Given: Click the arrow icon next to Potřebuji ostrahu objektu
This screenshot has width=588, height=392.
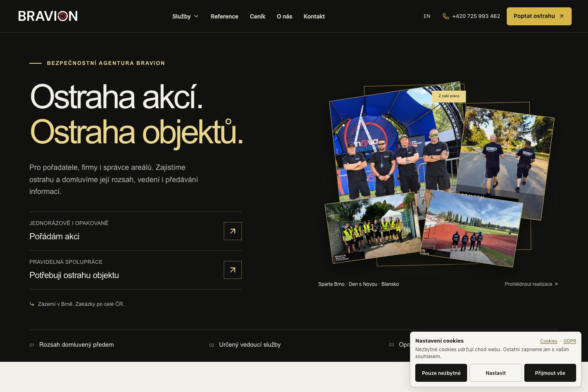Looking at the screenshot, I should (233, 270).
